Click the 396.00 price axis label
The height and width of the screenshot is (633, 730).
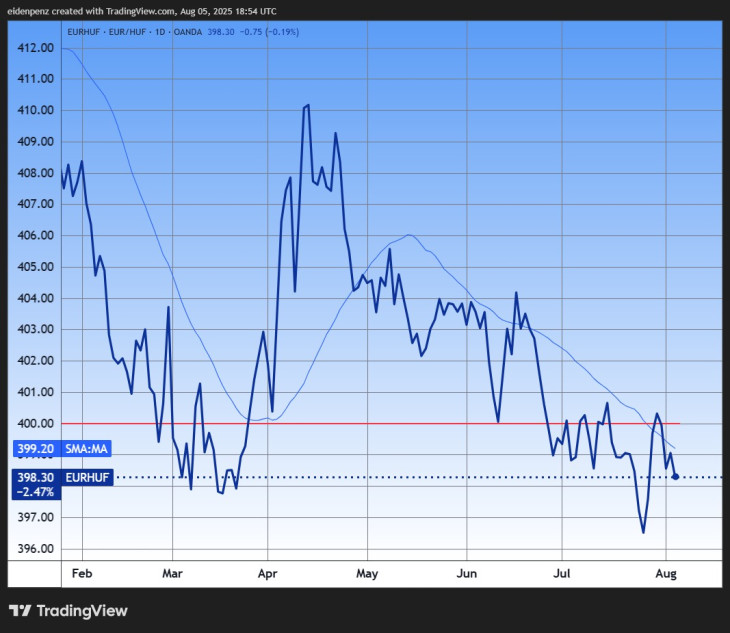pos(35,549)
